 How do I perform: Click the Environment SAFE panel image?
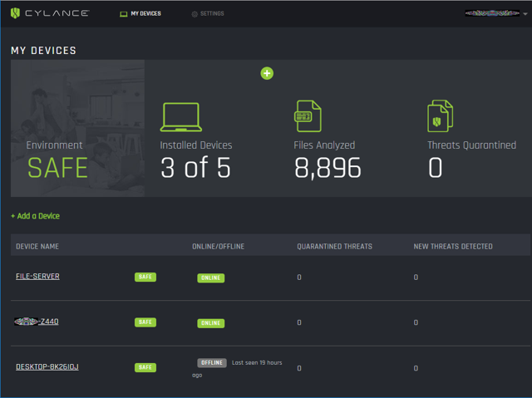(x=77, y=128)
